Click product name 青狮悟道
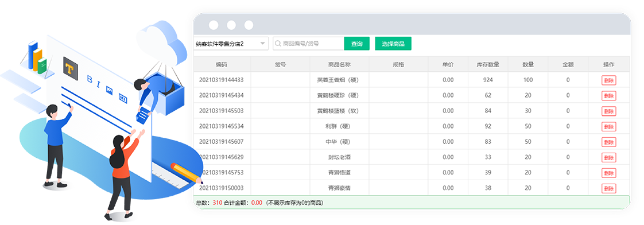Viewport: 644px width, 225px height. pos(339,172)
